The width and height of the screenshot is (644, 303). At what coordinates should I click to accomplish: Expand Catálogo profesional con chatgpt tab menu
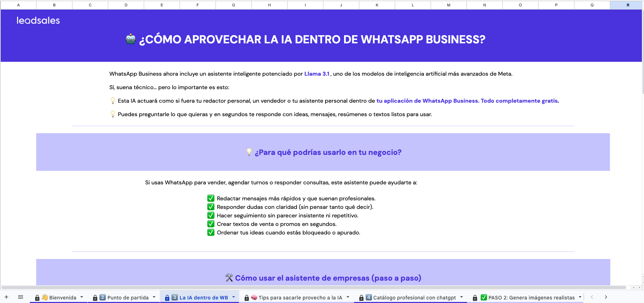pyautogui.click(x=462, y=297)
